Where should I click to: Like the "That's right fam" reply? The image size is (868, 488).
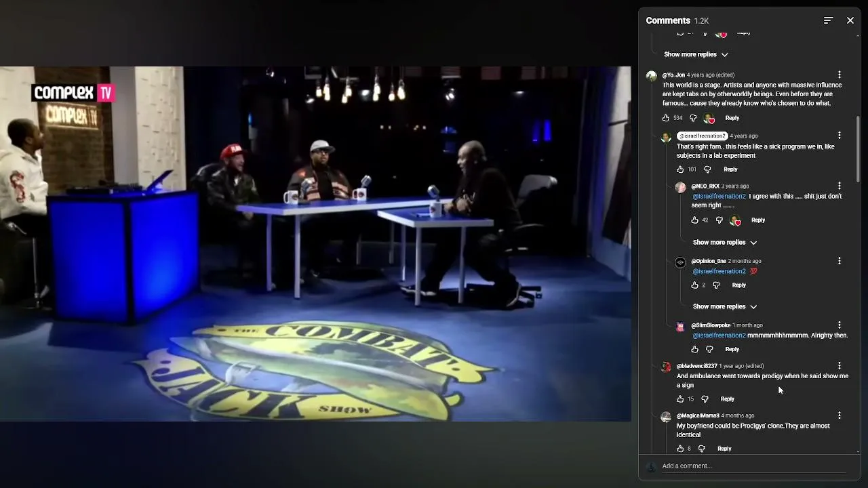[x=680, y=169]
